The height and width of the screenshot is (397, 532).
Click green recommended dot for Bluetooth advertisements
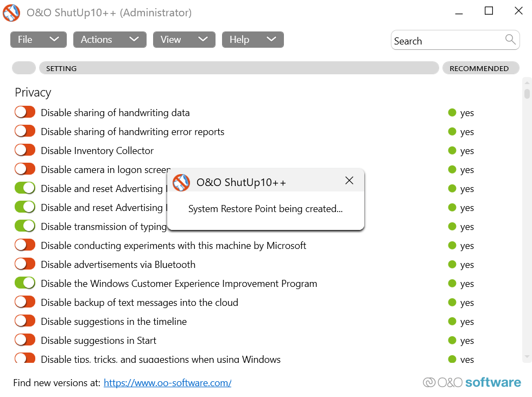pyautogui.click(x=452, y=265)
